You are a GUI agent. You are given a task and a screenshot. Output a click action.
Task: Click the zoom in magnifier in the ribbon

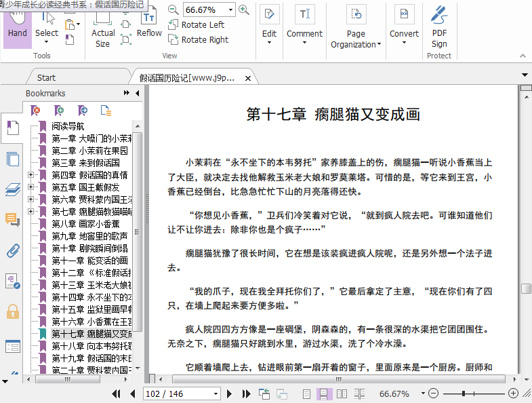(244, 10)
